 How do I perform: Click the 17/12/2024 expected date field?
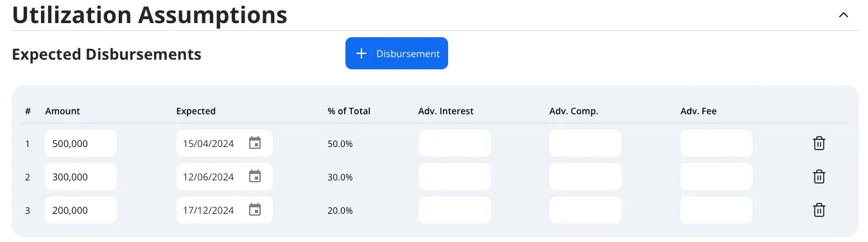tap(224, 210)
